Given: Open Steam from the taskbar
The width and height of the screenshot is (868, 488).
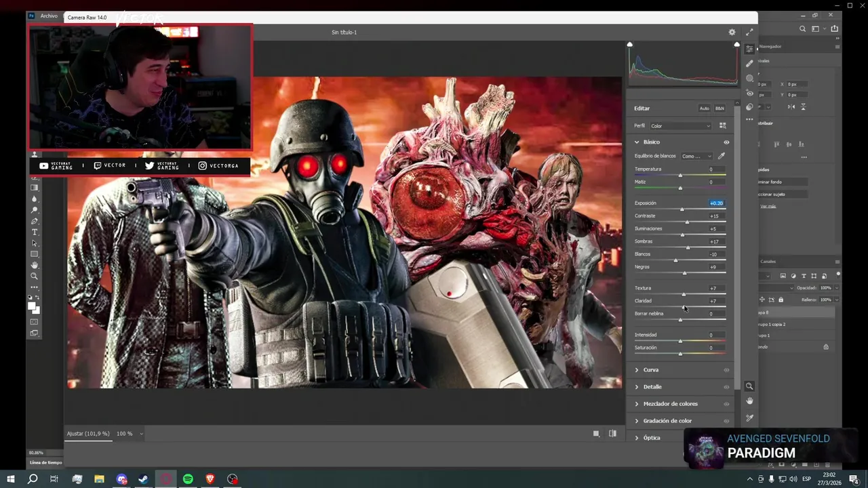Looking at the screenshot, I should [144, 479].
